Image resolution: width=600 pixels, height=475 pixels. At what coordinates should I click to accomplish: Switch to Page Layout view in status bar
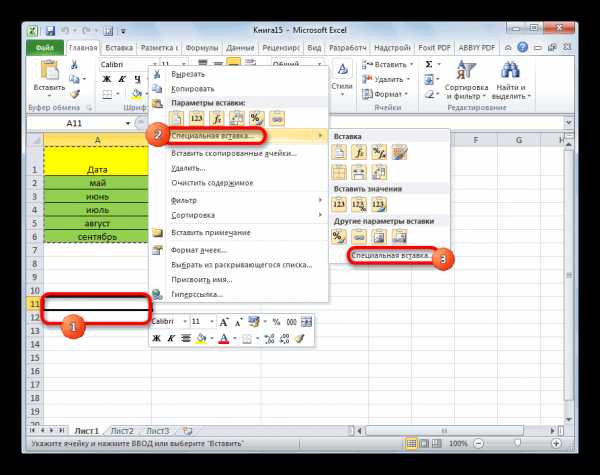tap(424, 444)
